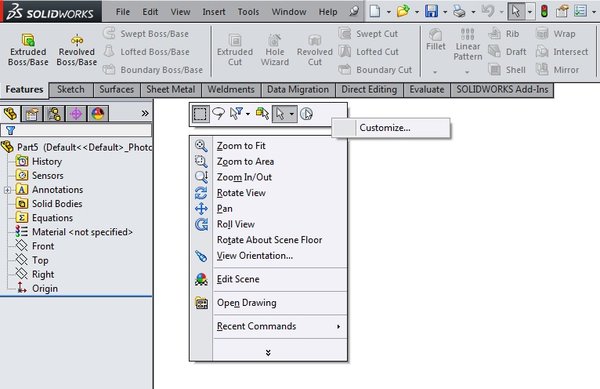Click the Extruded Boss/Base tool
Viewport: 600px width, 389px height.
click(x=28, y=50)
